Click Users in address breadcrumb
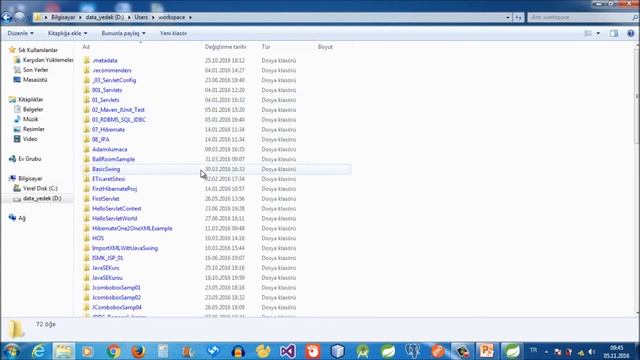 point(141,18)
